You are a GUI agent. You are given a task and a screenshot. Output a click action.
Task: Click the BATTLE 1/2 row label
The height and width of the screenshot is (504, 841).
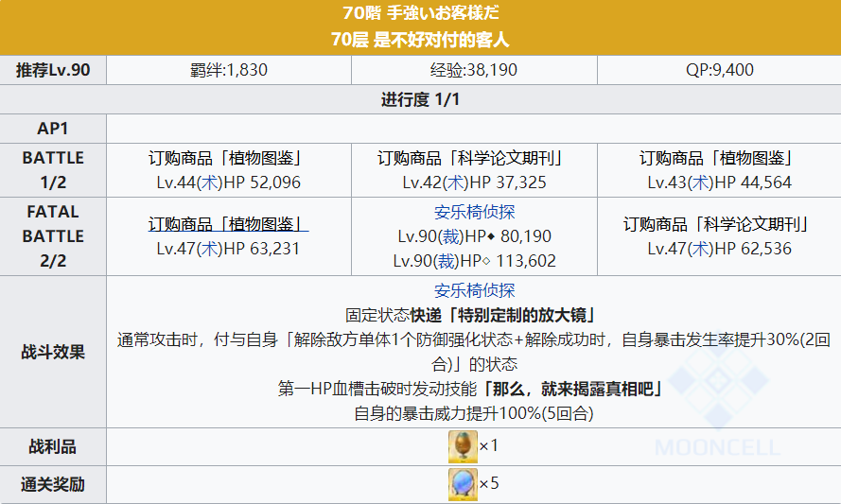(x=53, y=169)
